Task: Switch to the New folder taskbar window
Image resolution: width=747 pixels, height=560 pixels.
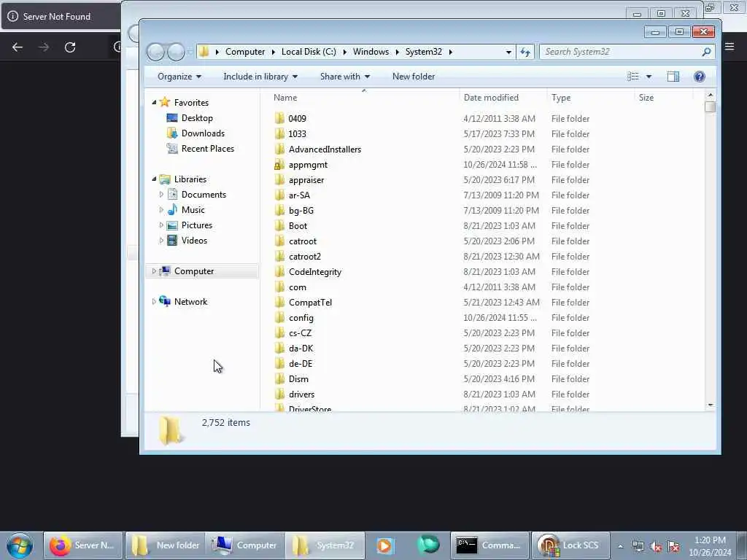Action: [x=166, y=545]
